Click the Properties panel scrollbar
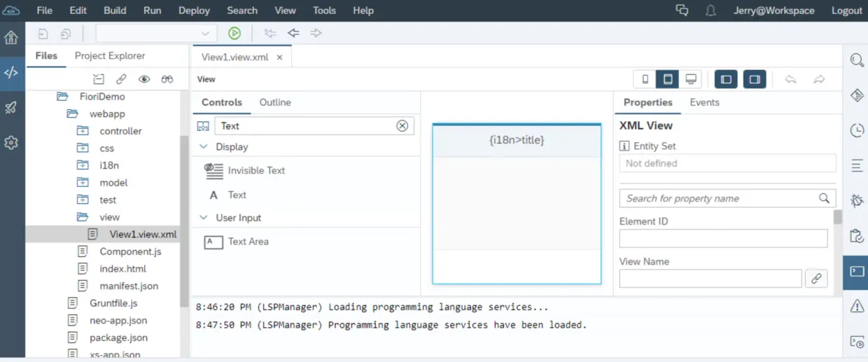Viewport: 868px width, 362px height. [x=837, y=217]
